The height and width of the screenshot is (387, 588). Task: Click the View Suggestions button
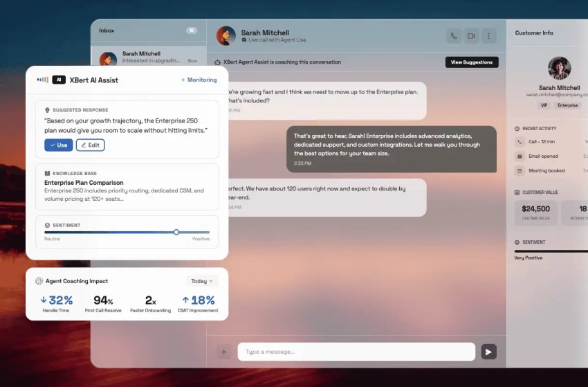point(471,62)
